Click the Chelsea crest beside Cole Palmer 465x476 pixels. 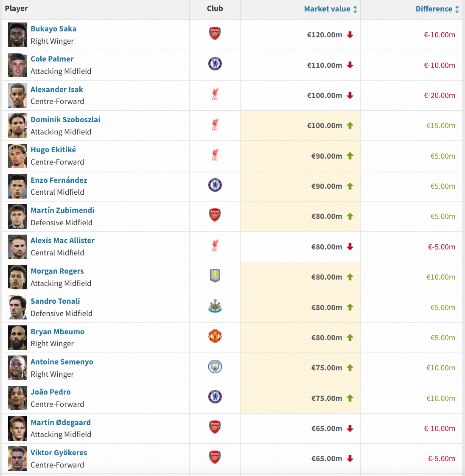point(215,64)
